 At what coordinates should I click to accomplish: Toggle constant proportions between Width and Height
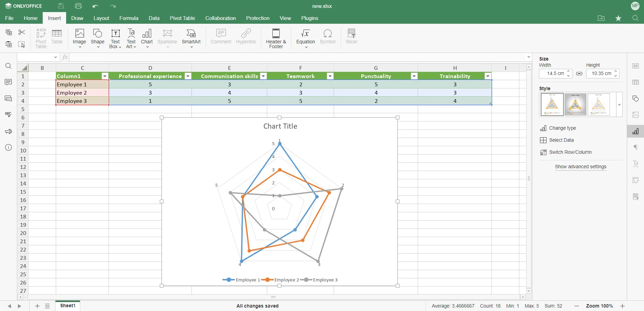(x=579, y=74)
